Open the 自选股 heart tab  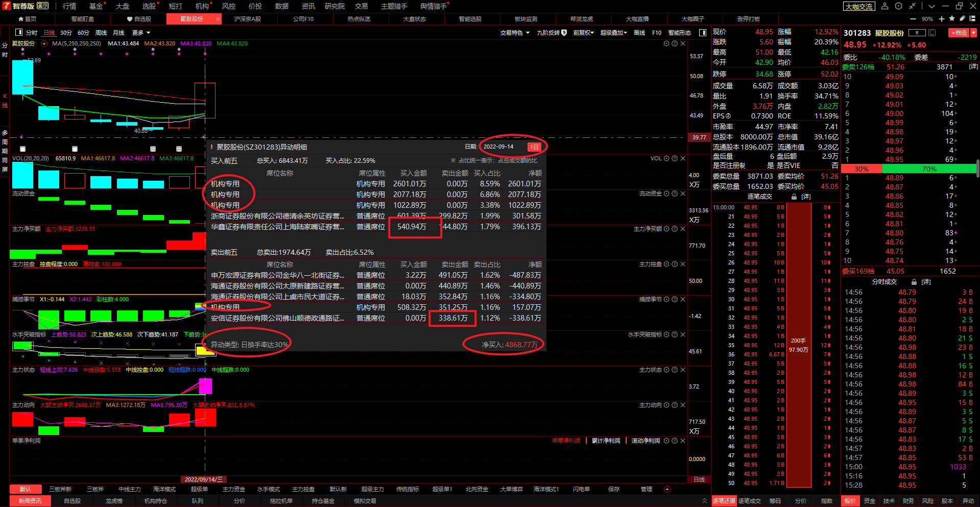(x=139, y=19)
